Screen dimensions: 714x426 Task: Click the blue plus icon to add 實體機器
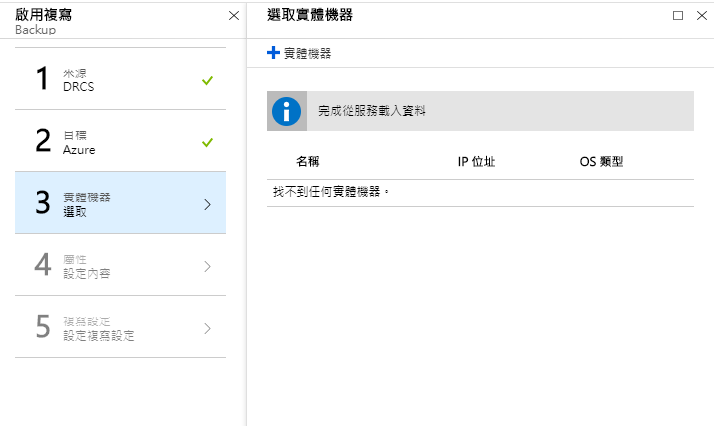[x=273, y=53]
